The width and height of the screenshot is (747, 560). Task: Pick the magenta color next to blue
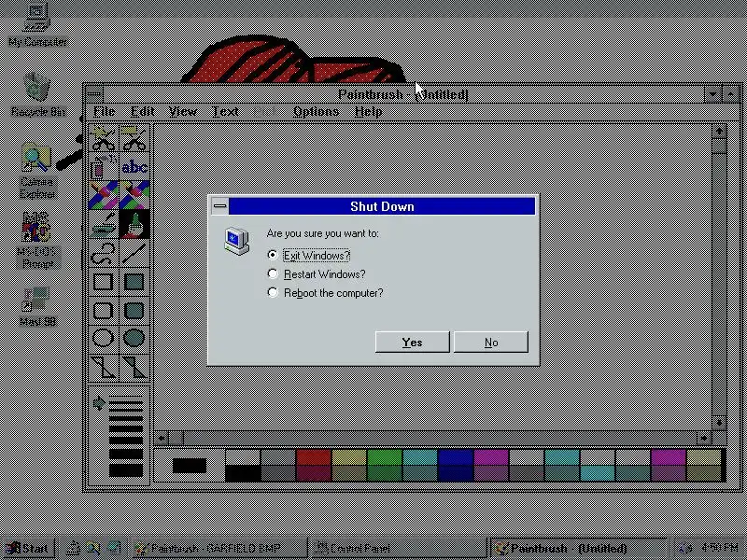(x=491, y=457)
